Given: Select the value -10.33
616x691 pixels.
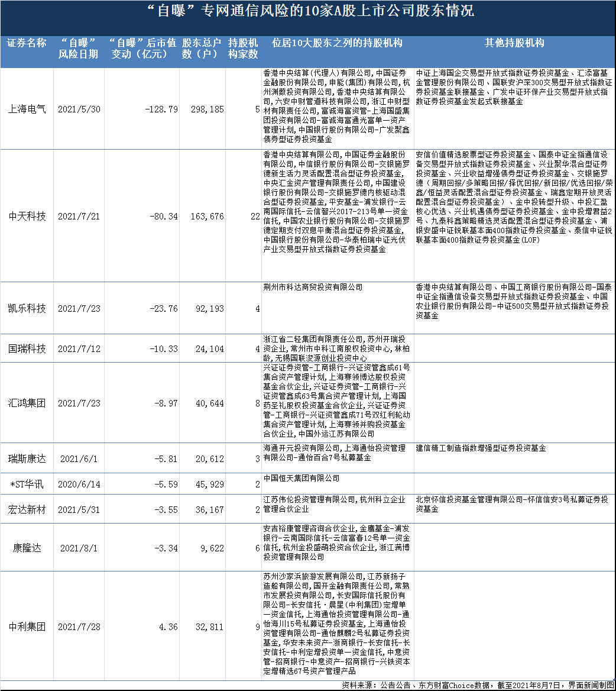Looking at the screenshot, I should click(164, 348).
